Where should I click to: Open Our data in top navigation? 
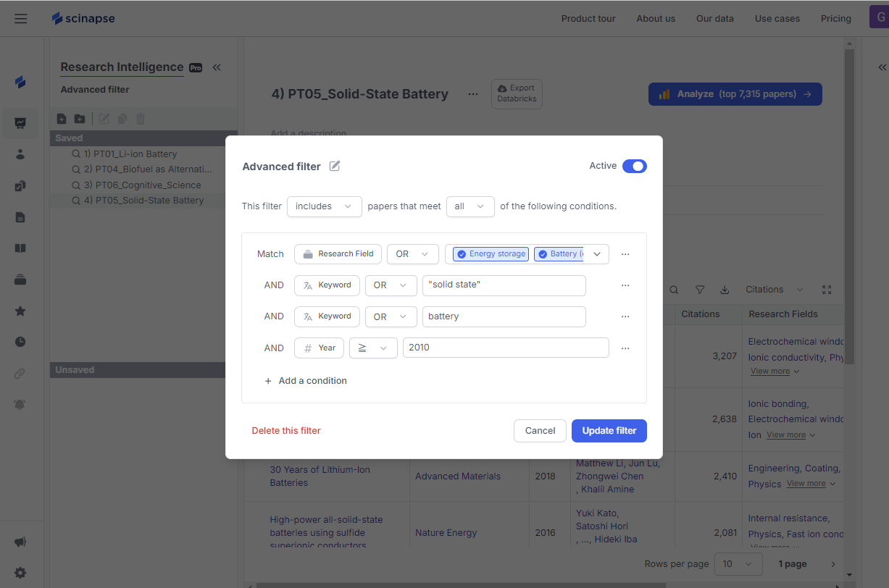click(715, 19)
